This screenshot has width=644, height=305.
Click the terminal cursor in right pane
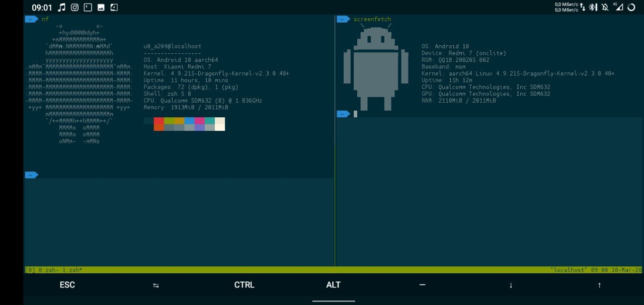(355, 114)
